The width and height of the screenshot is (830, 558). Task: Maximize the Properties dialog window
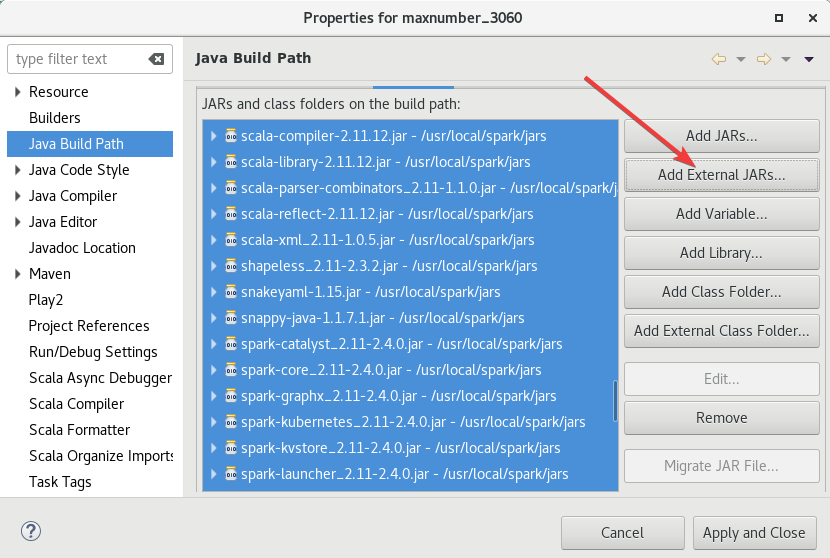click(x=779, y=18)
